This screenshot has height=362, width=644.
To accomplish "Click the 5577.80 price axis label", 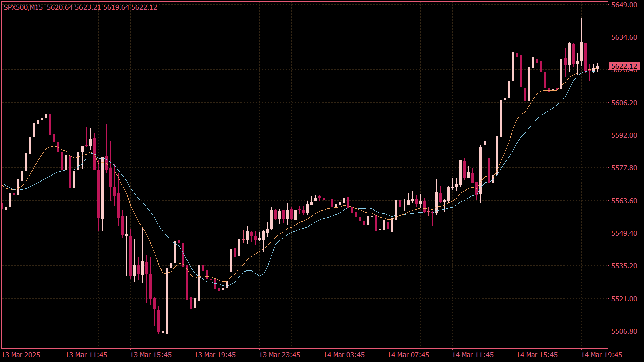I will click(x=624, y=168).
